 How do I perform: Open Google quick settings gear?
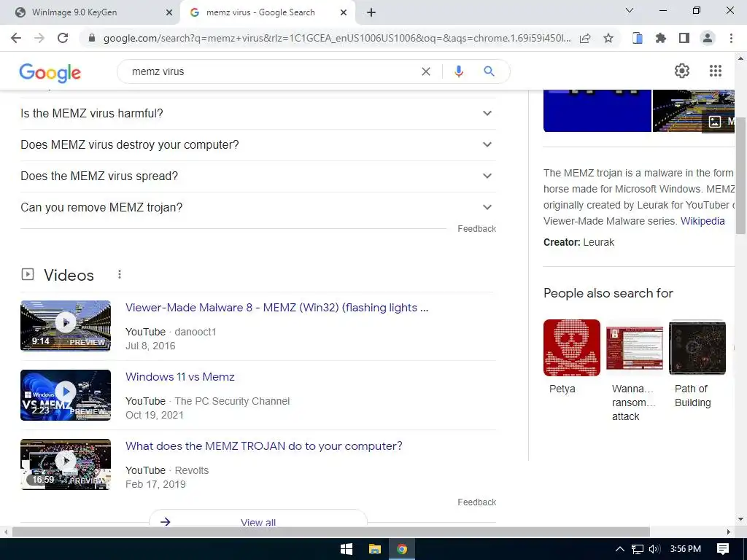click(682, 71)
